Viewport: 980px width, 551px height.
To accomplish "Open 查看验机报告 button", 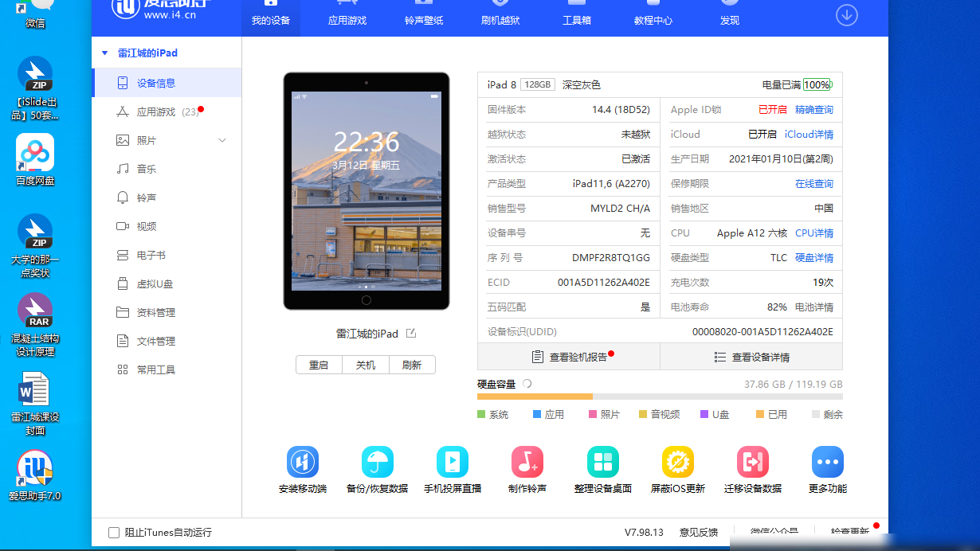I will click(x=569, y=358).
